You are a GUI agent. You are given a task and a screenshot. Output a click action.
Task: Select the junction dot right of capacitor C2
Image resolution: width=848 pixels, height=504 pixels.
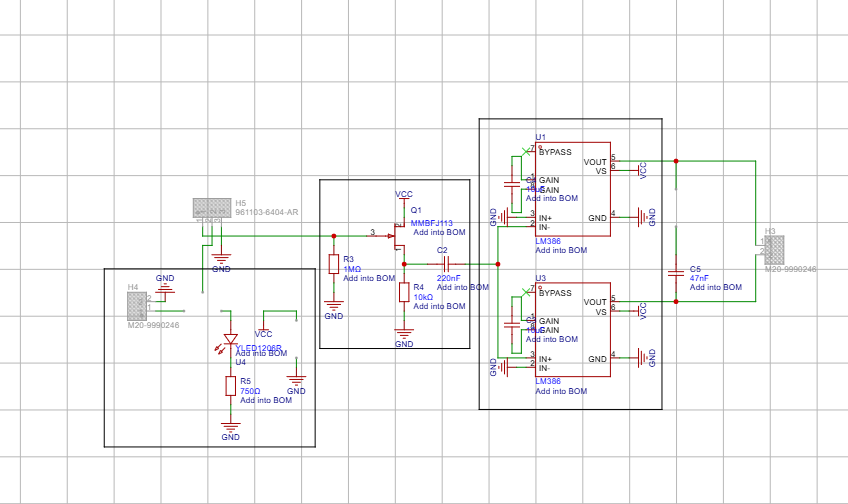pyautogui.click(x=498, y=264)
